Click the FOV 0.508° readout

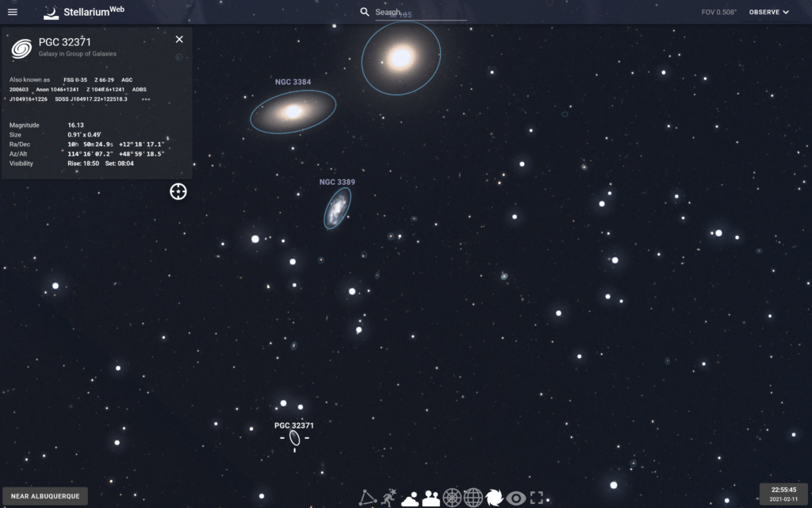718,12
